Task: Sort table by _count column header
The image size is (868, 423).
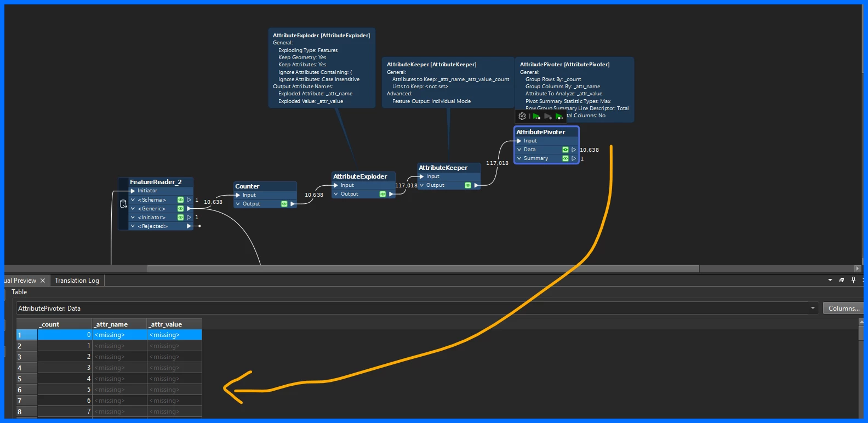Action: click(65, 324)
